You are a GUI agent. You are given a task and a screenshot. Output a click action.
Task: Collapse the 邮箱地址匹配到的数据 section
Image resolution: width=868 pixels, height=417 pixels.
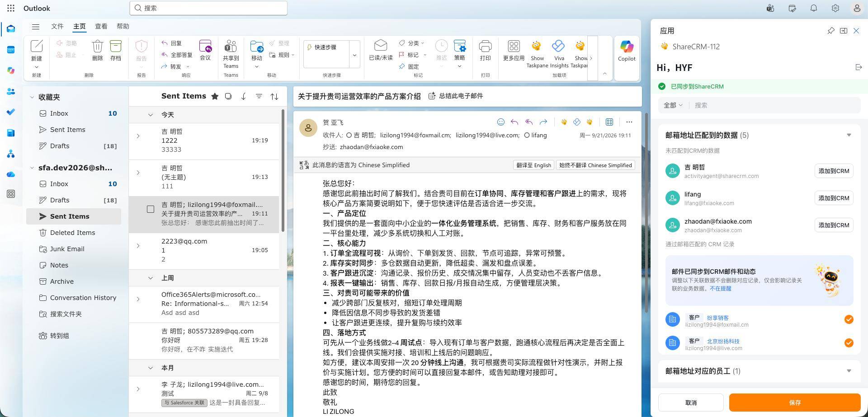tap(849, 135)
